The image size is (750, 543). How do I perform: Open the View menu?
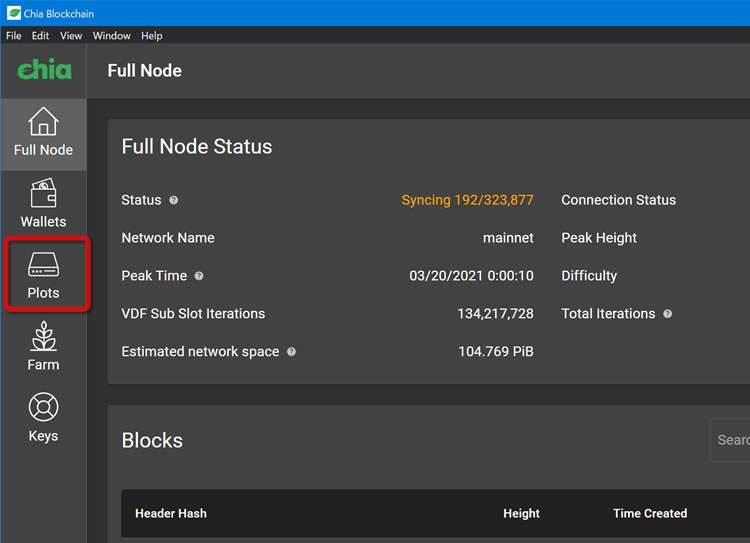71,36
